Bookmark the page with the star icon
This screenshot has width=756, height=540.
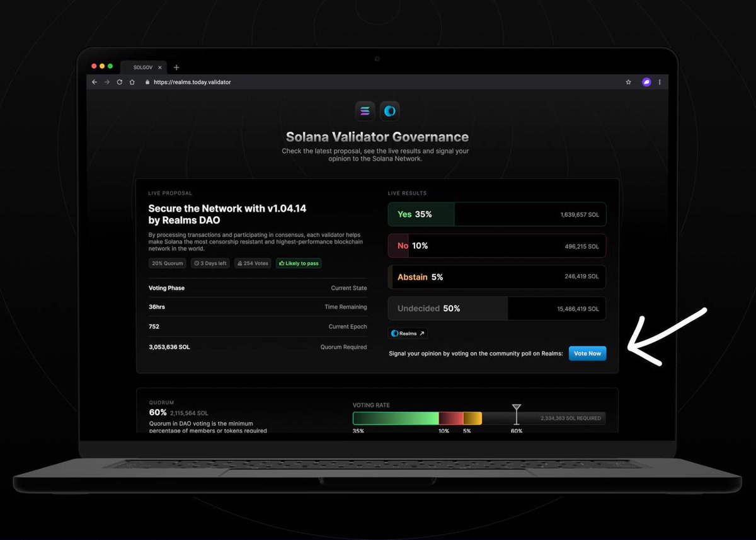tap(628, 82)
